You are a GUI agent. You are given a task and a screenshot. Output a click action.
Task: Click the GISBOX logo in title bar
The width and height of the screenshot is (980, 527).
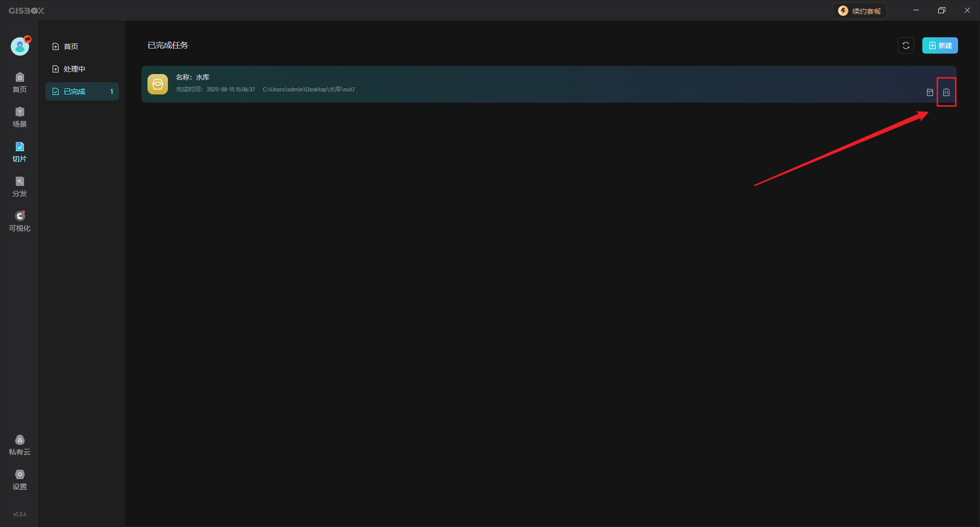(27, 11)
